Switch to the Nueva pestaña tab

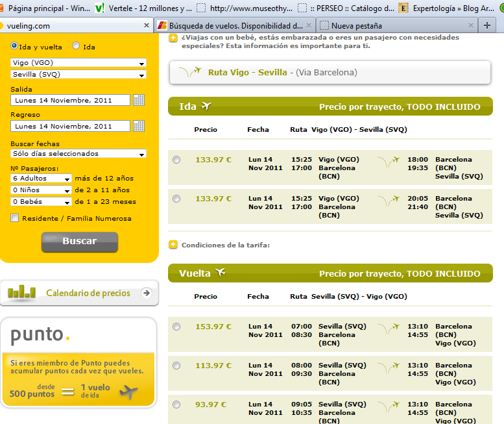click(397, 26)
